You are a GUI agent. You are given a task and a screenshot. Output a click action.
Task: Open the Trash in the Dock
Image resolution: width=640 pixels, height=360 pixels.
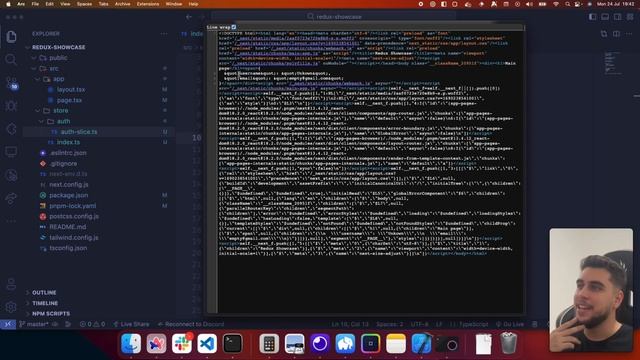(508, 343)
